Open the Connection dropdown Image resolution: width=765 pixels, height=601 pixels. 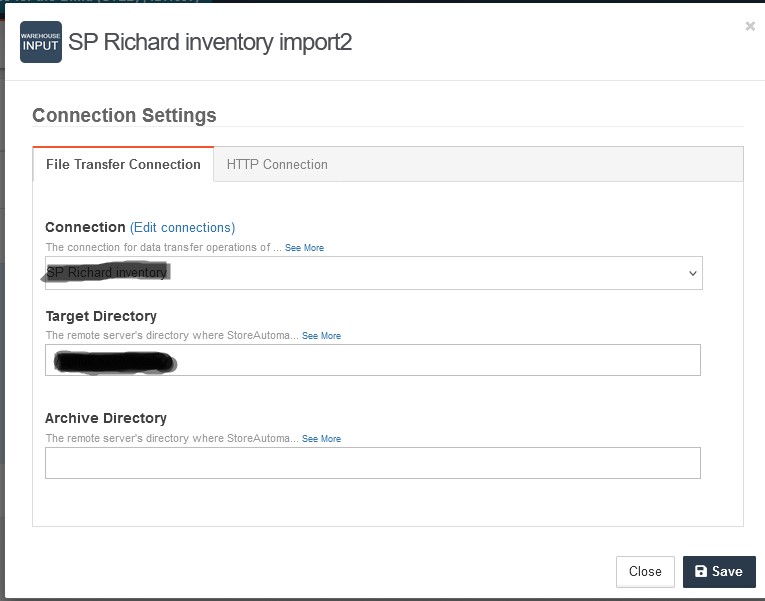[374, 273]
